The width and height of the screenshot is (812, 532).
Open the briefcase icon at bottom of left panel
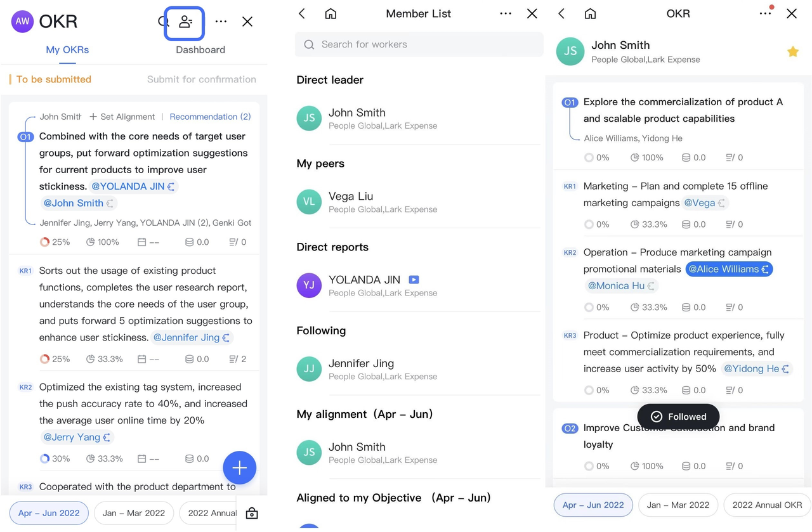(252, 513)
